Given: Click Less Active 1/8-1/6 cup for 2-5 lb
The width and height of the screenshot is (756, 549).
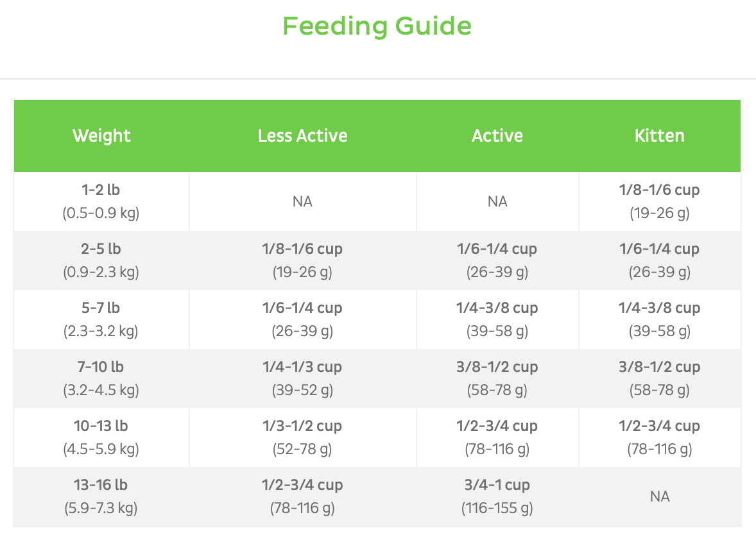Looking at the screenshot, I should tap(302, 260).
